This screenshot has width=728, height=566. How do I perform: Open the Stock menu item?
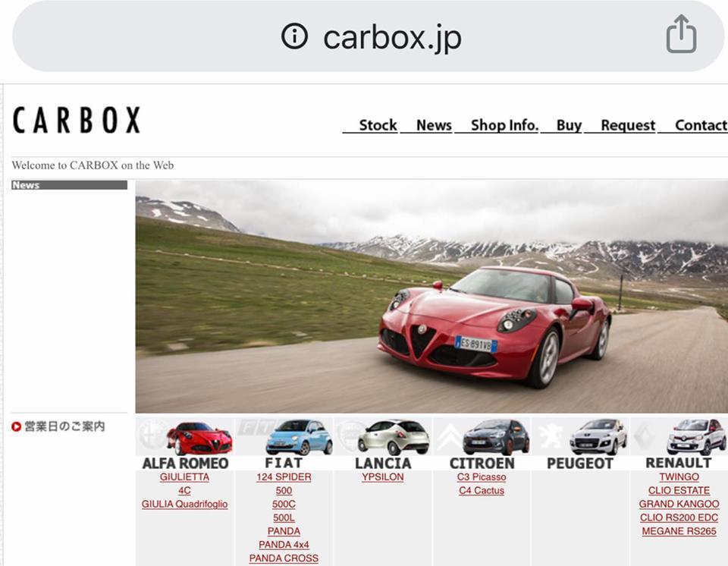coord(378,126)
